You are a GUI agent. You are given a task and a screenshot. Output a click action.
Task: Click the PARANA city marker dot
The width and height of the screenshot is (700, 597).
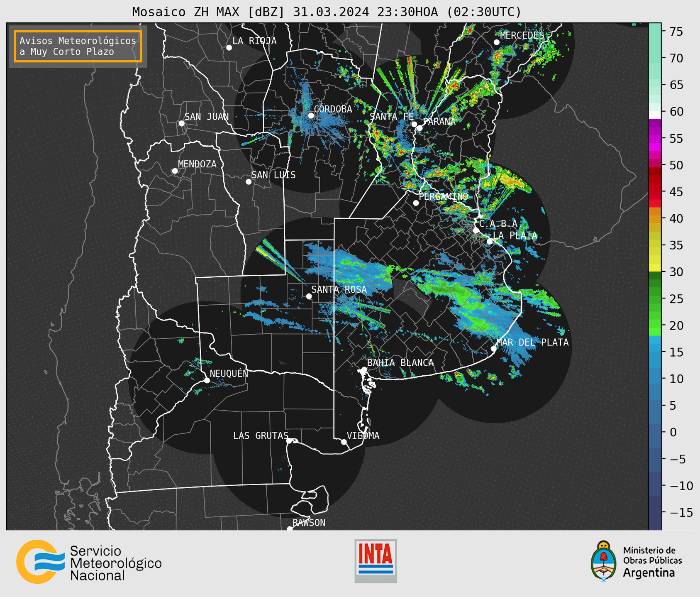[420, 128]
